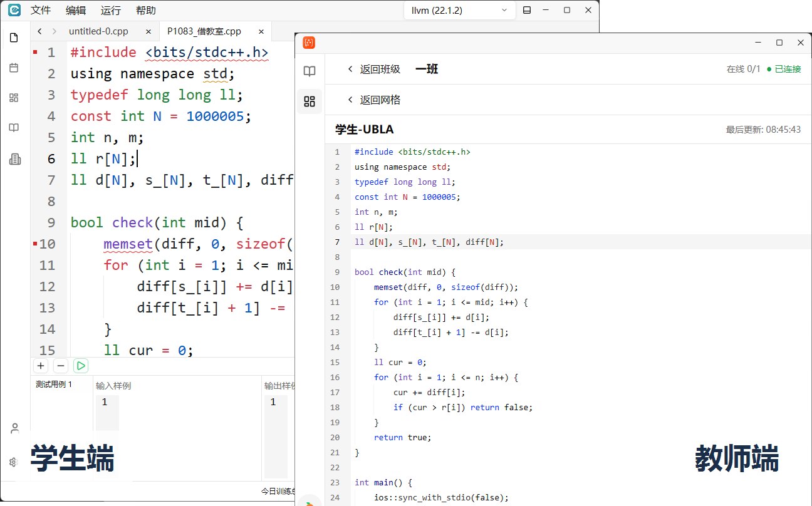The width and height of the screenshot is (812, 506).
Task: Click the 已连接 connection status
Action: 784,69
